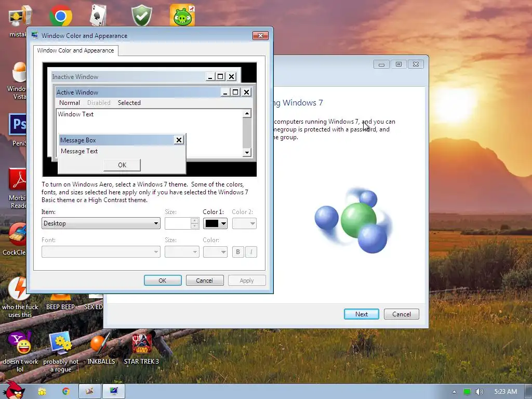This screenshot has width=532, height=399.
Task: Open the Font Color dropdown
Action: (x=215, y=252)
